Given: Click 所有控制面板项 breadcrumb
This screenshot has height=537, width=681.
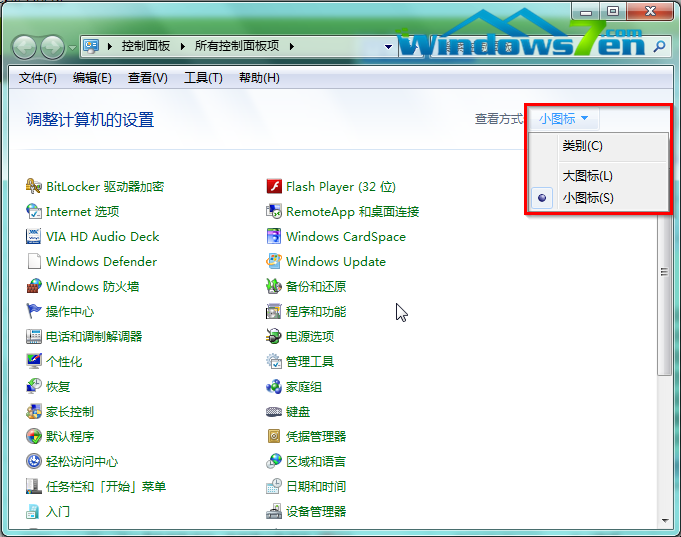Looking at the screenshot, I should (237, 46).
